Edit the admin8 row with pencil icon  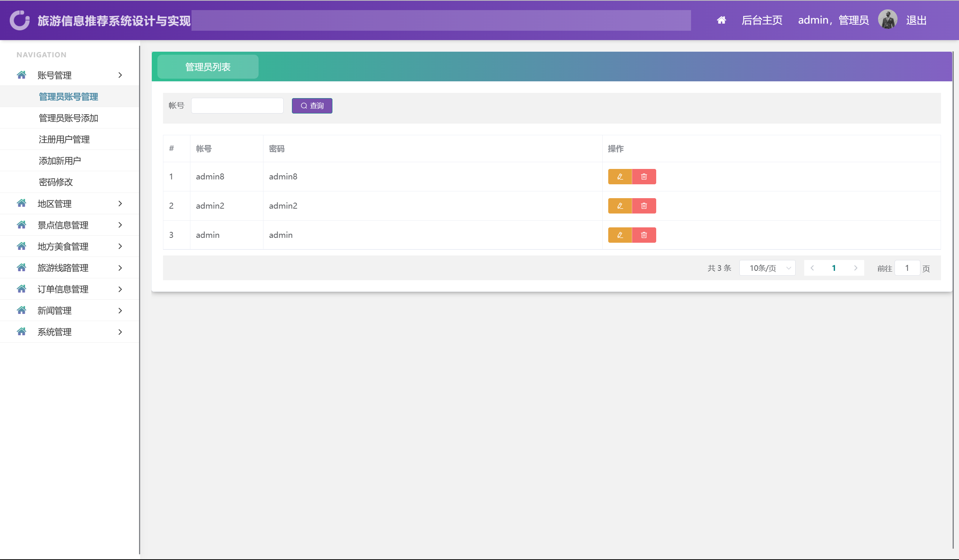pos(620,176)
